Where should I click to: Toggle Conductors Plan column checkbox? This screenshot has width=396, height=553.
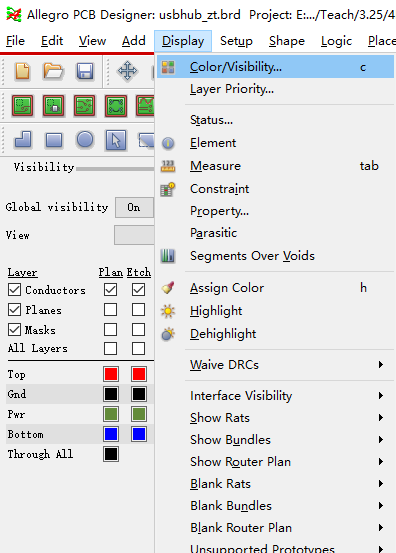coord(110,290)
